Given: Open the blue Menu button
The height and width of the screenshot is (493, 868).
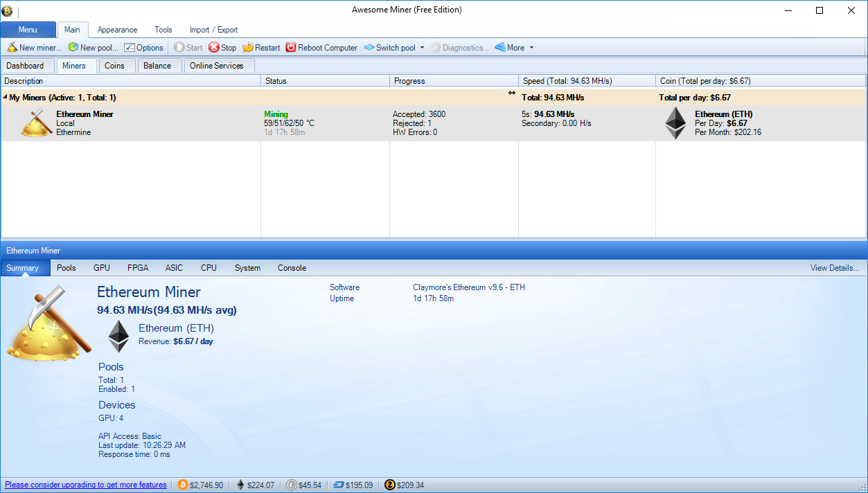Looking at the screenshot, I should 28,30.
